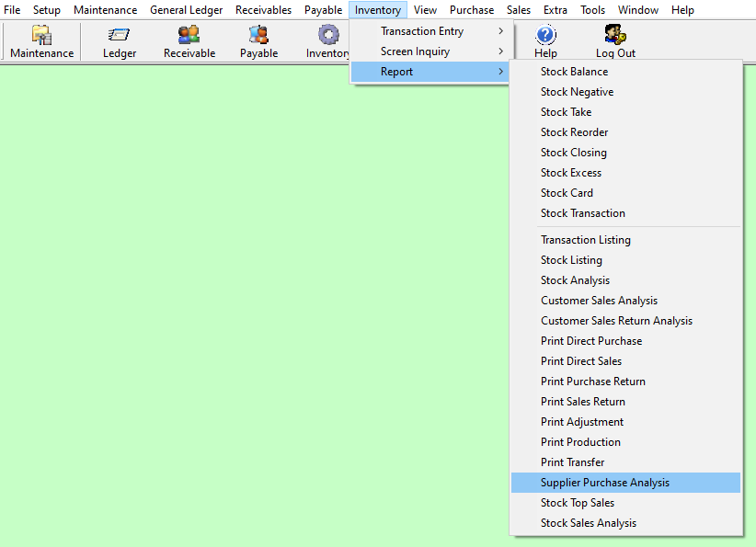Image resolution: width=756 pixels, height=547 pixels.
Task: Open the Inventory gear toolbar icon
Action: [x=327, y=42]
